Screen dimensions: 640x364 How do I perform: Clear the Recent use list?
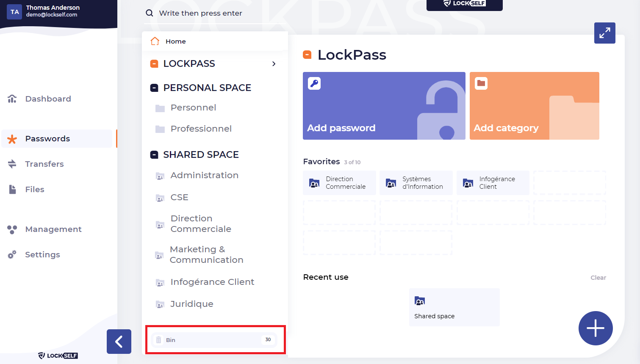[598, 278]
